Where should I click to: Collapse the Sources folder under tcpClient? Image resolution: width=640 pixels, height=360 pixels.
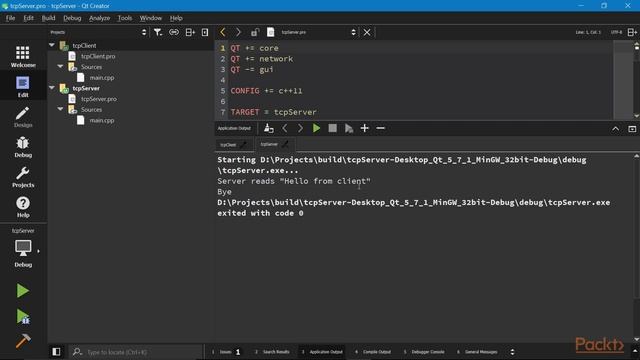tap(60, 66)
